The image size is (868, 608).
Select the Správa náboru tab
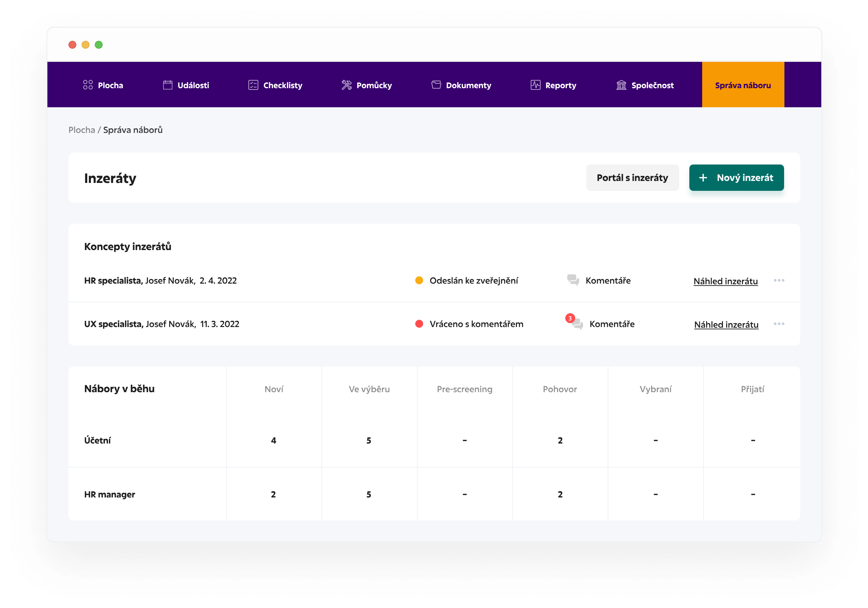(x=743, y=85)
